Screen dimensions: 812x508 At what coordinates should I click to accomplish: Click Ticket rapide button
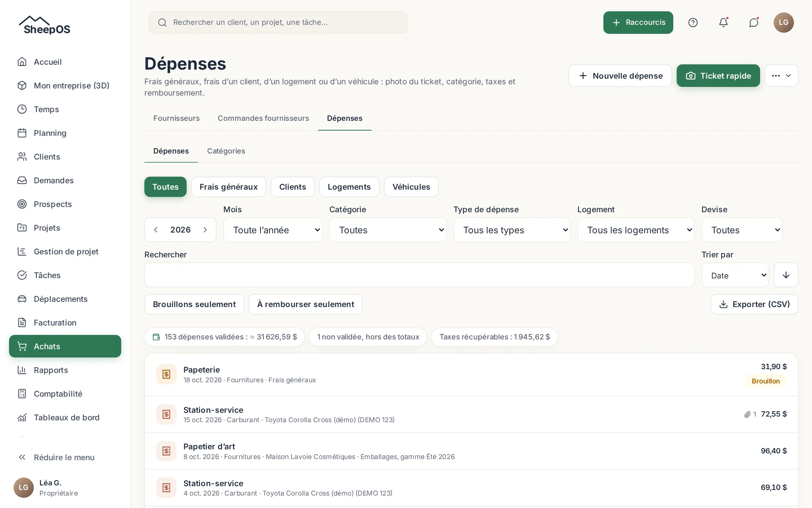pyautogui.click(x=718, y=76)
